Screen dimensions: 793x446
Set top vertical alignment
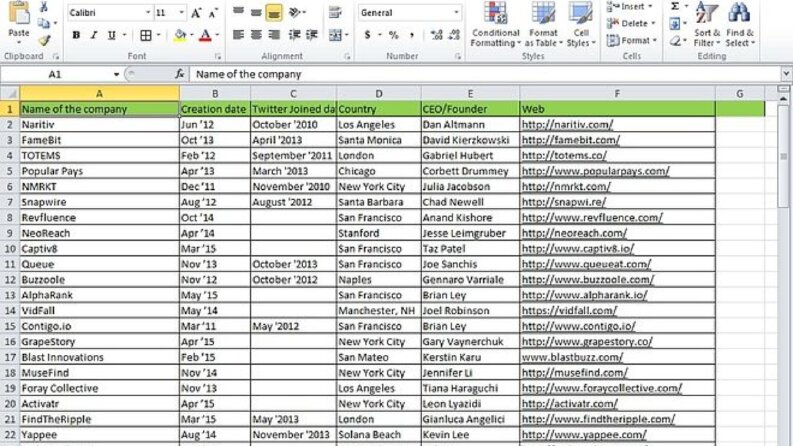coord(238,12)
